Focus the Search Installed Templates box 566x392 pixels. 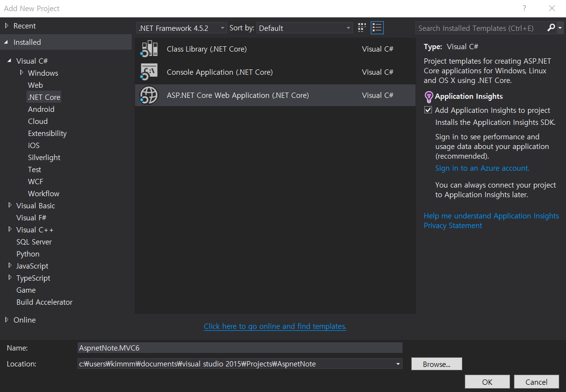[481, 28]
